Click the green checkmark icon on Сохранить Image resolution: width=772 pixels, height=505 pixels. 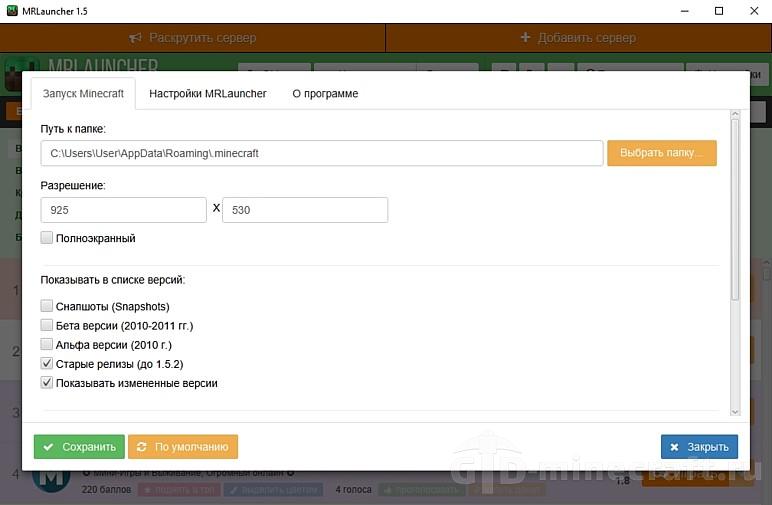click(48, 447)
